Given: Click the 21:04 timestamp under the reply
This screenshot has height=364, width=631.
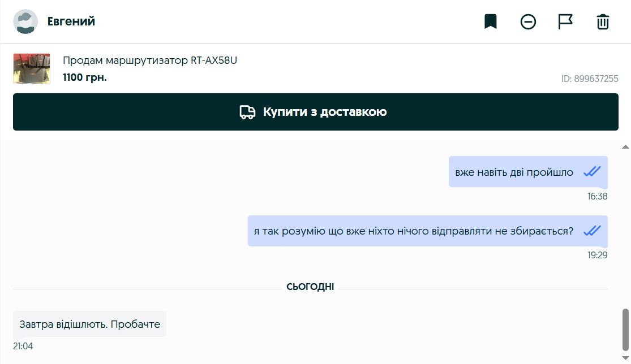Looking at the screenshot, I should [x=23, y=346].
